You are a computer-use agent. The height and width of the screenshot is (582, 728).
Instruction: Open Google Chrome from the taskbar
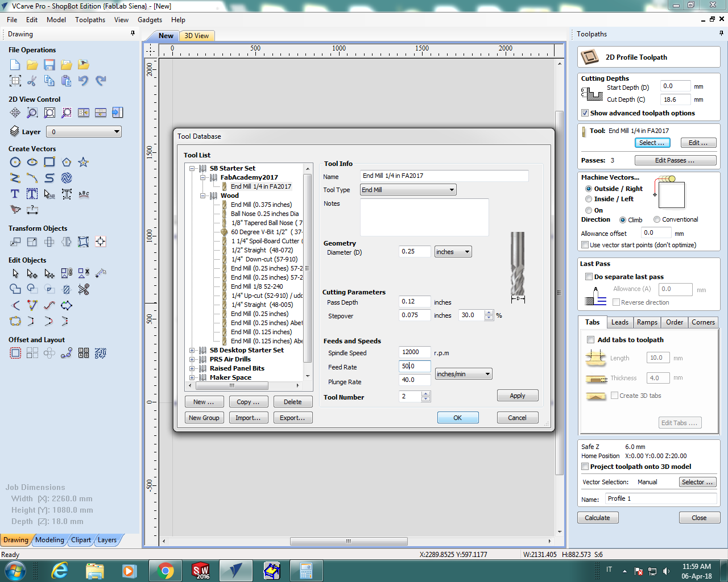click(x=166, y=570)
